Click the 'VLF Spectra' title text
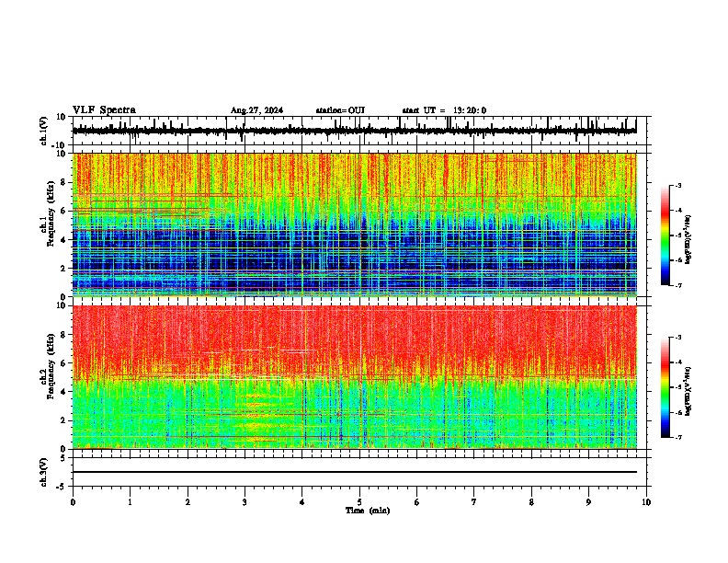 point(104,110)
